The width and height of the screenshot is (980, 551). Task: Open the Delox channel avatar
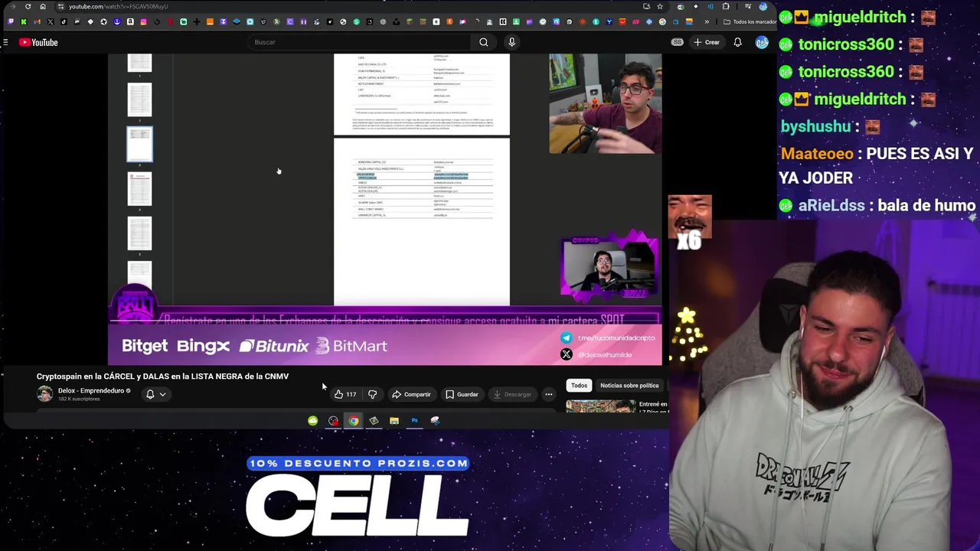(x=44, y=394)
